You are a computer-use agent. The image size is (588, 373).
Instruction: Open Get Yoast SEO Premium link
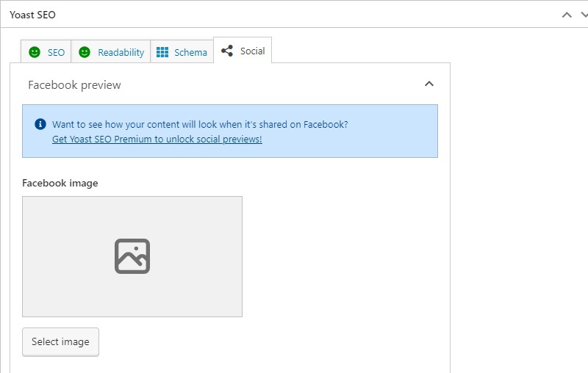click(157, 139)
